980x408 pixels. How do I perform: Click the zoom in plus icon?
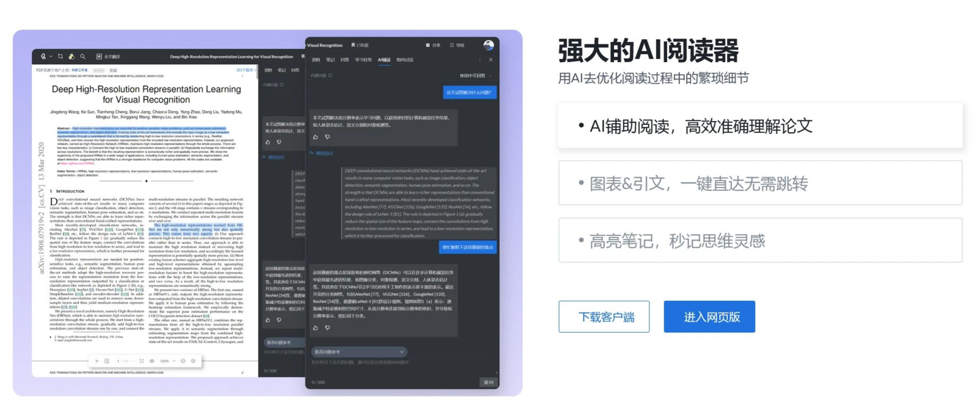pyautogui.click(x=193, y=361)
